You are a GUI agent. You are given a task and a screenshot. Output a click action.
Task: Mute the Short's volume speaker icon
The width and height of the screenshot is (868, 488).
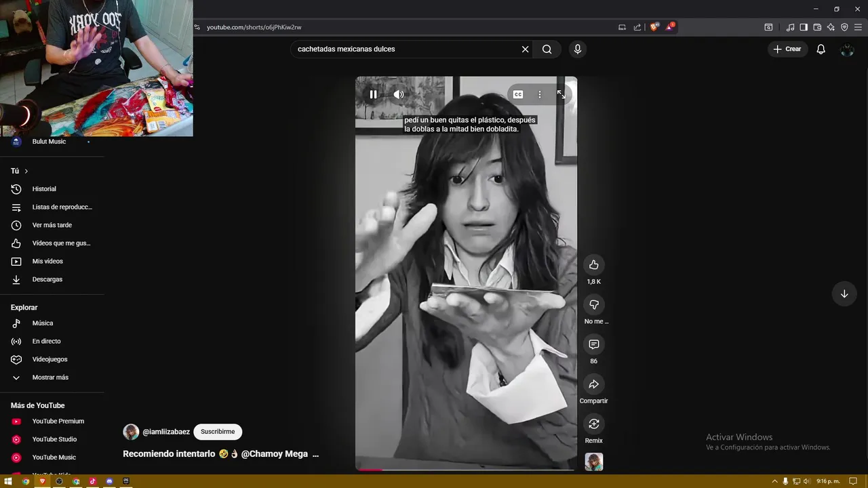pyautogui.click(x=399, y=94)
